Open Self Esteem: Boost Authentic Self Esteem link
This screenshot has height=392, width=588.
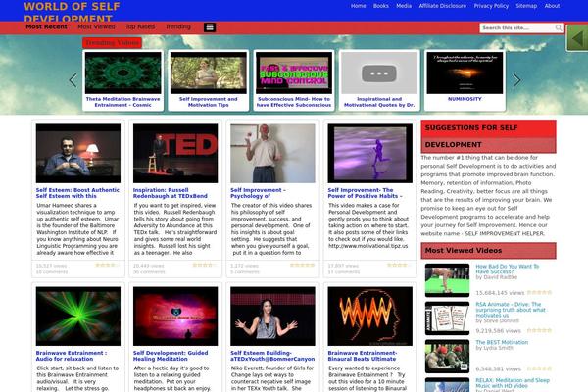coord(77,193)
